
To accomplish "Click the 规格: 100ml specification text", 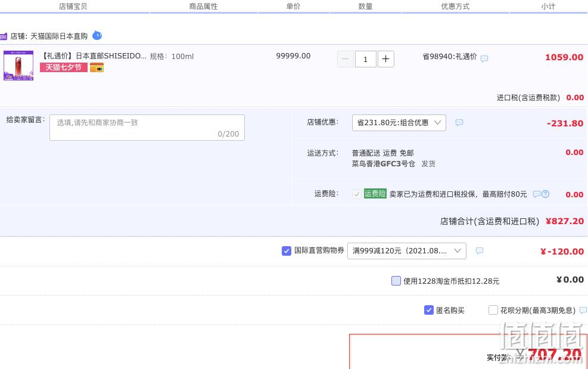I will pos(172,56).
